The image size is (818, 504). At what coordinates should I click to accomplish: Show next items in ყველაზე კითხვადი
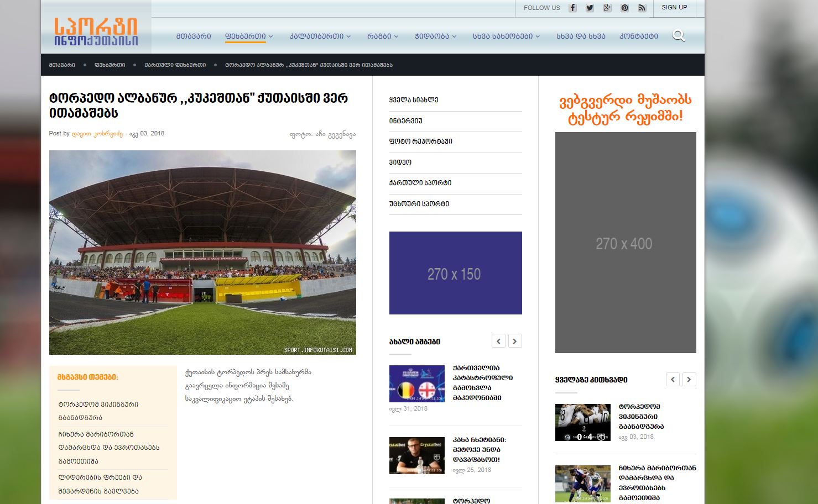point(689,379)
